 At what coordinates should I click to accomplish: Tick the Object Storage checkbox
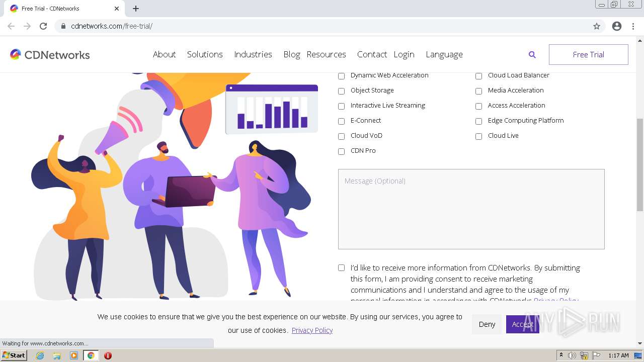point(341,91)
